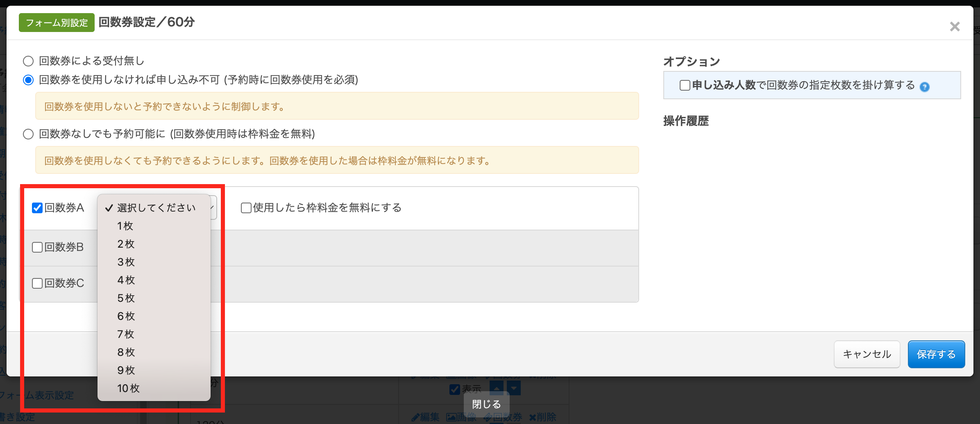This screenshot has width=980, height=424.
Task: Enable the 回数券B checkbox
Action: coord(37,247)
